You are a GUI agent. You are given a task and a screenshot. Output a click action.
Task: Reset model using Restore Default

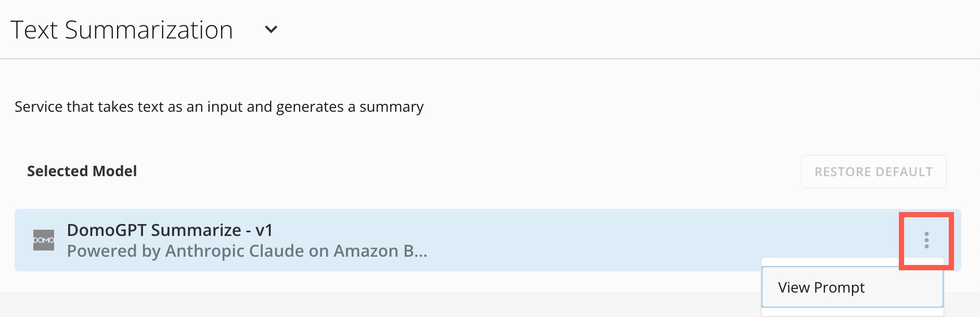coord(873,171)
